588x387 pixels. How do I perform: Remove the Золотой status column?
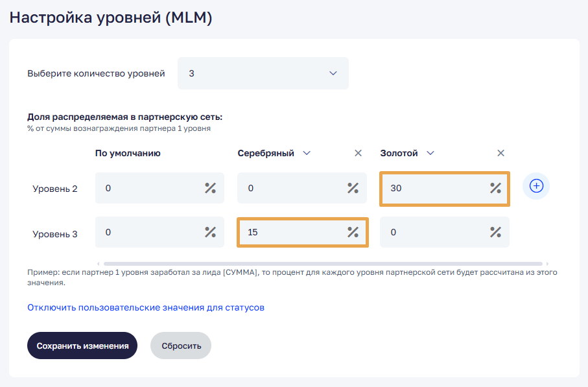(500, 154)
